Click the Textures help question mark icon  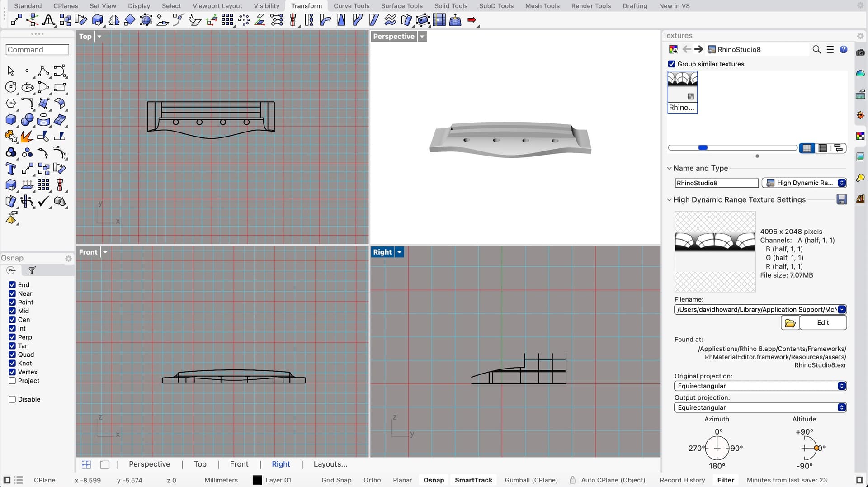pyautogui.click(x=844, y=49)
